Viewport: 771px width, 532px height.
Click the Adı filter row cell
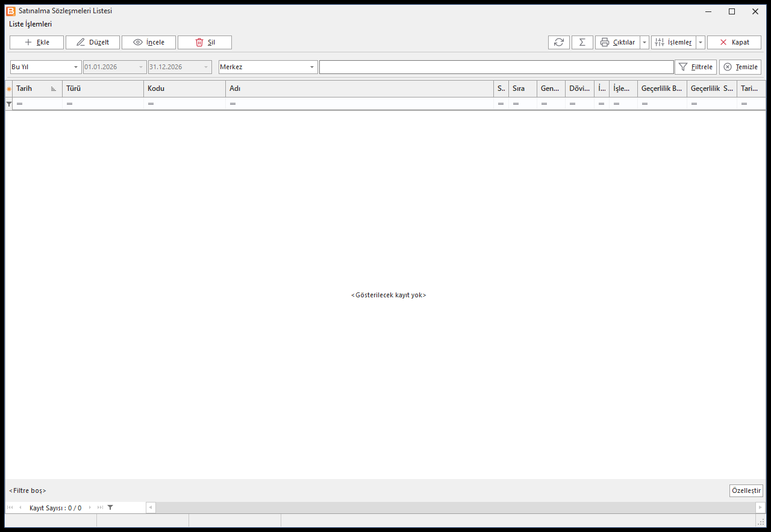(360, 104)
